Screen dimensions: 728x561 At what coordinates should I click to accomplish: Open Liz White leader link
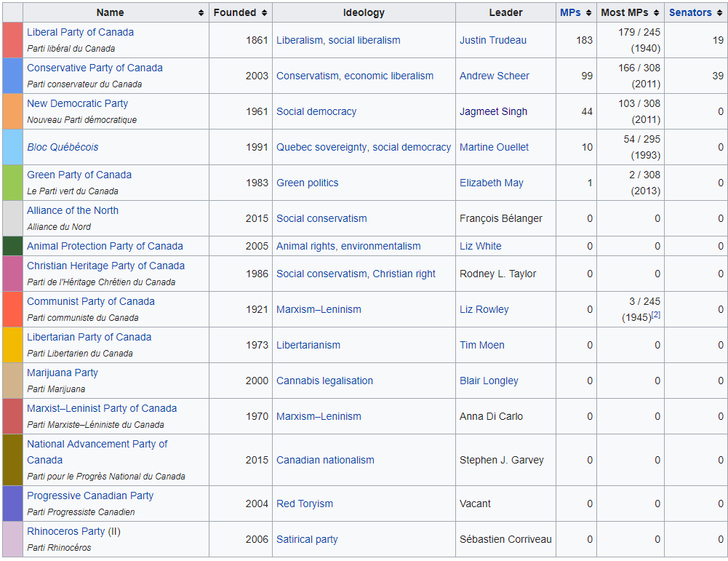(481, 246)
